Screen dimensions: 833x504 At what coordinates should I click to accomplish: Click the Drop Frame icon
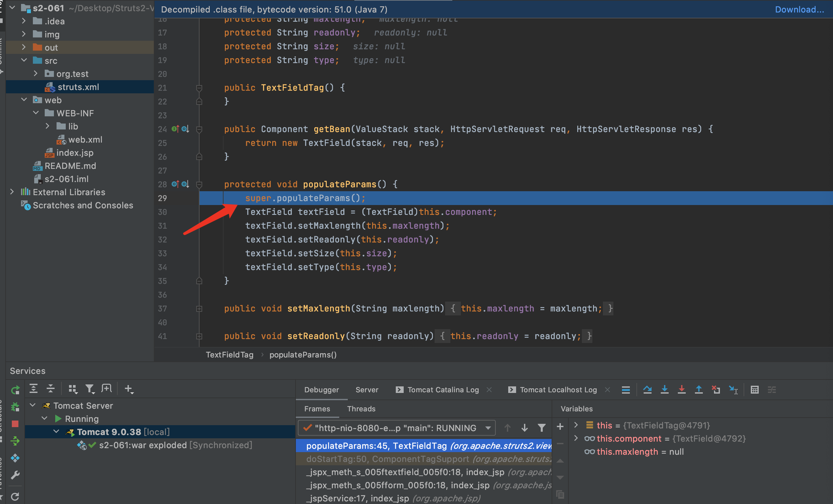tap(716, 389)
